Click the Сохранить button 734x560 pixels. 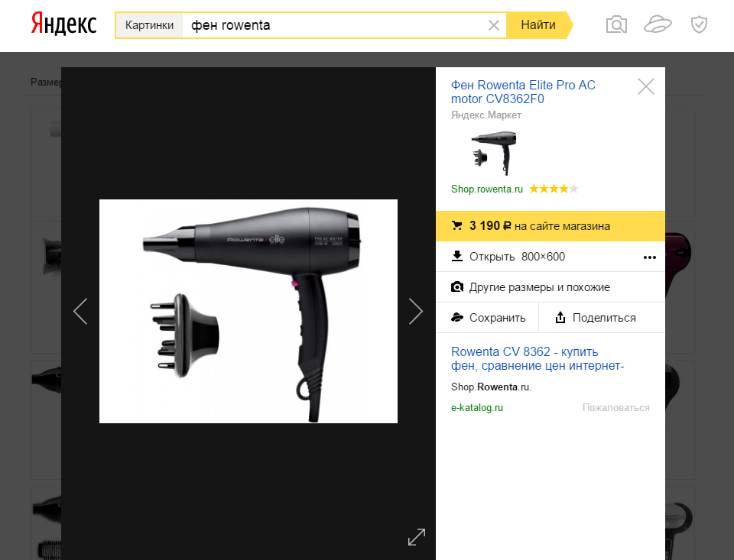(x=487, y=318)
